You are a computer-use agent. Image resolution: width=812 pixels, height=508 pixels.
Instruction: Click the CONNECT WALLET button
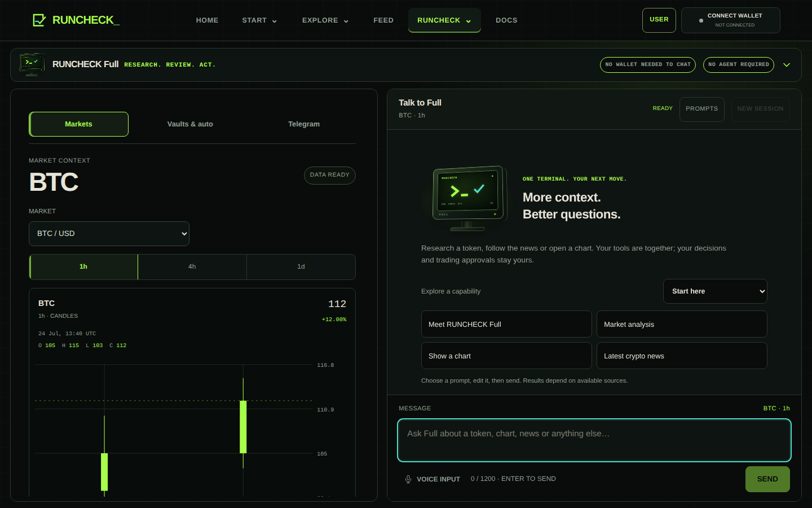tap(730, 20)
